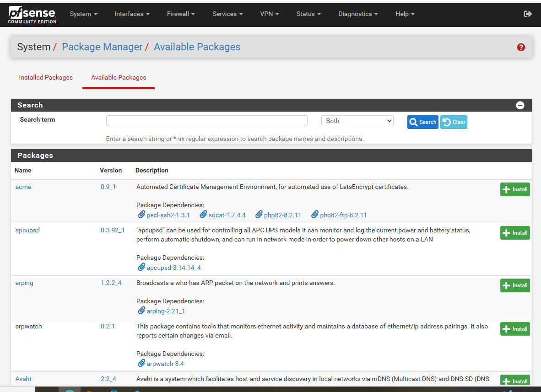Screen dimensions: 541x392
Task: Click the paperclip icon beside pecl-ssh2-1.3.1
Action: click(141, 215)
